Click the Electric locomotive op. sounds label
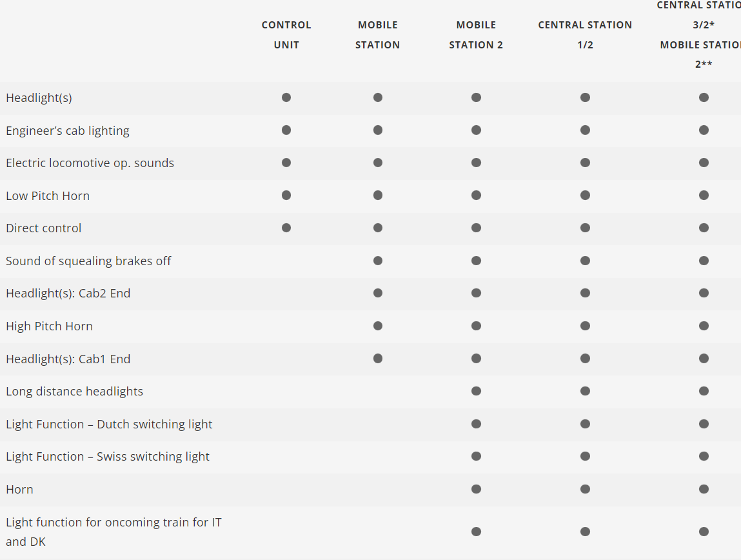741x560 pixels. (90, 163)
